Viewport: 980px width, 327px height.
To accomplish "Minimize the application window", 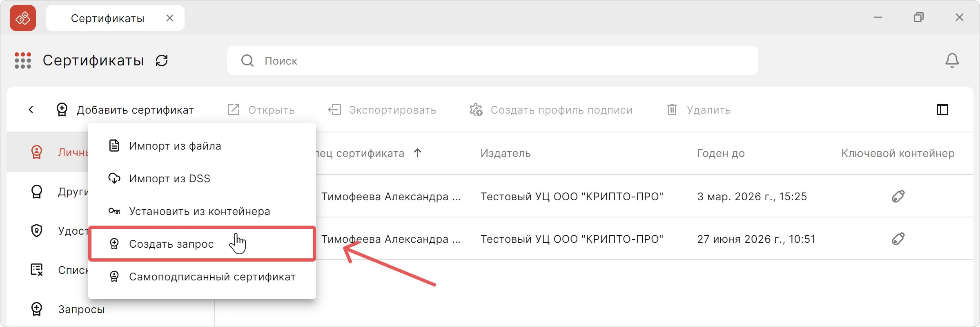I will pos(878,17).
